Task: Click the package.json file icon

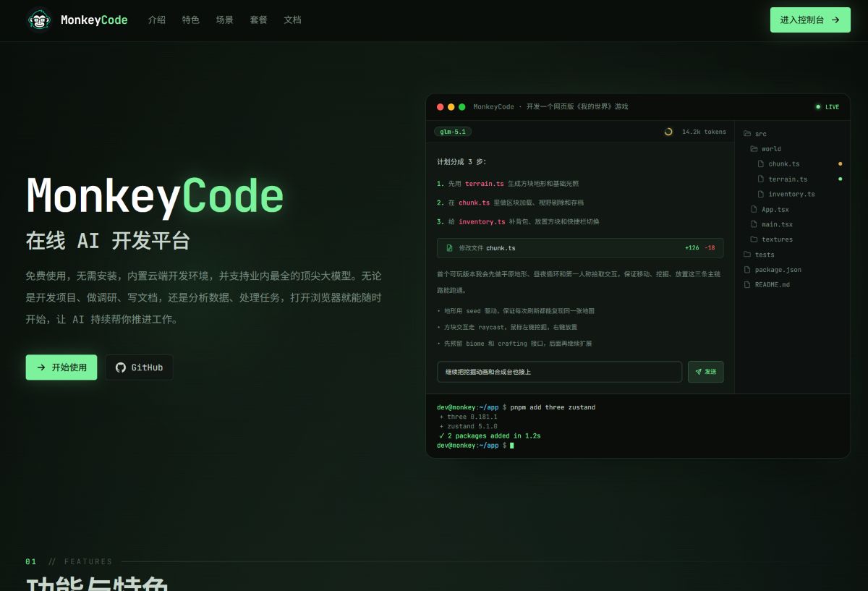Action: point(747,270)
